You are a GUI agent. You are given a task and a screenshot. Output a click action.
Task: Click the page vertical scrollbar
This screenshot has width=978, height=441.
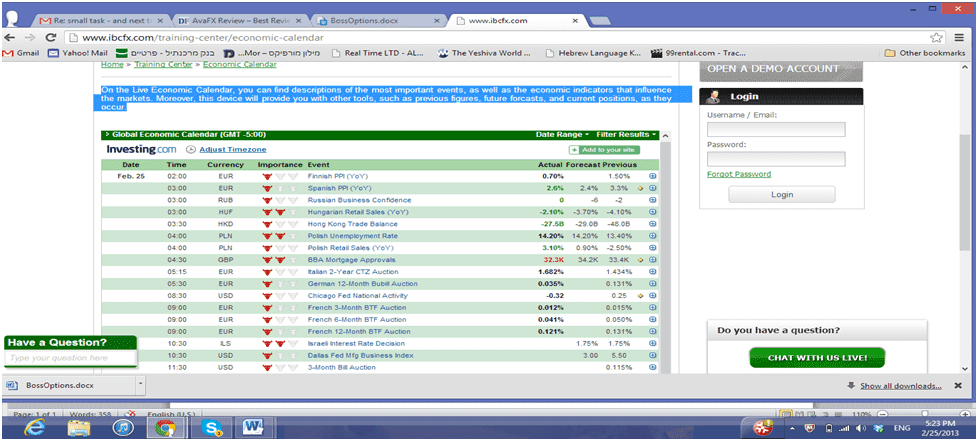coord(964,193)
